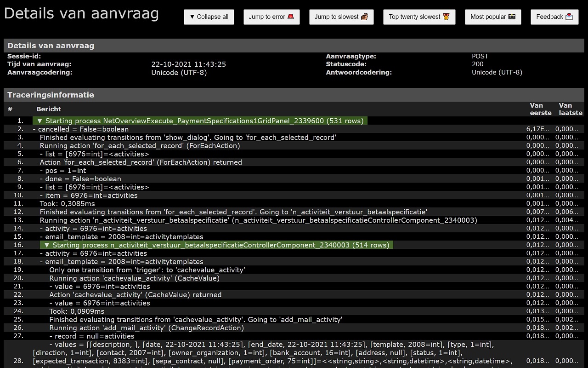This screenshot has width=588, height=368.
Task: Collapse process NetOverviewExecute_PaymentSpecifications1GridPanel_2339600
Action: point(200,121)
